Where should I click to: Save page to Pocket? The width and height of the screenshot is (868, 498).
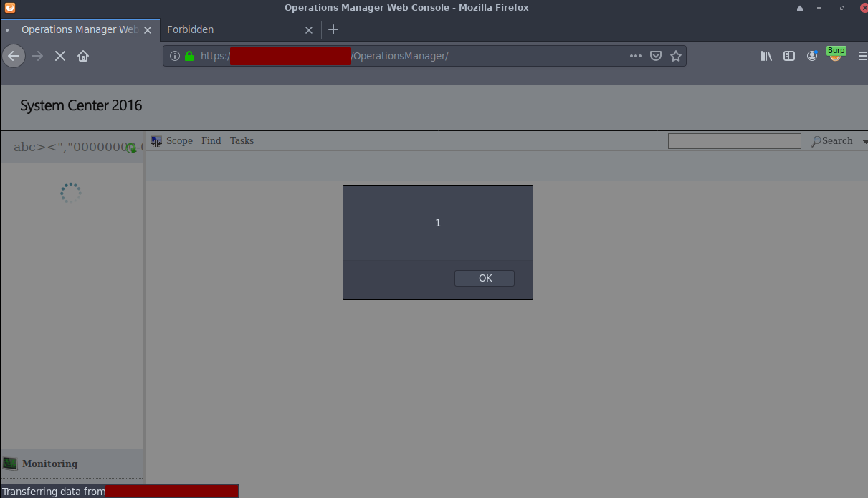point(655,56)
